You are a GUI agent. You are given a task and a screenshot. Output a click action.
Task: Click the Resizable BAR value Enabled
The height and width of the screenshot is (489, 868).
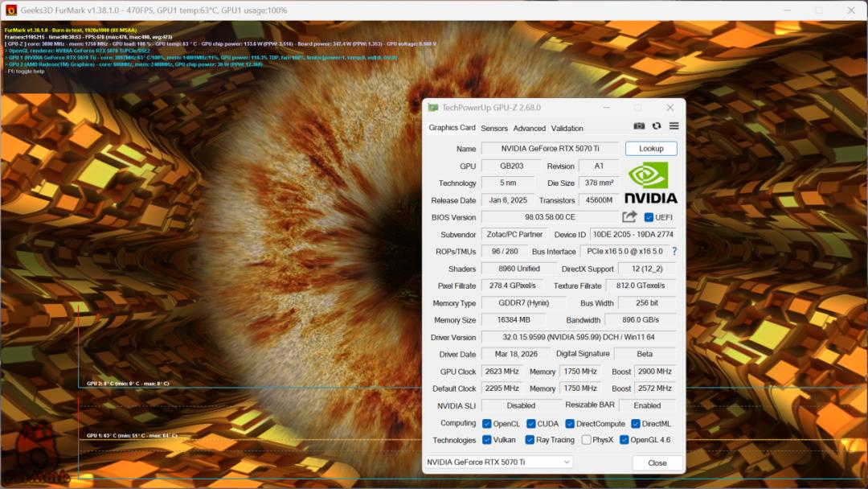647,405
